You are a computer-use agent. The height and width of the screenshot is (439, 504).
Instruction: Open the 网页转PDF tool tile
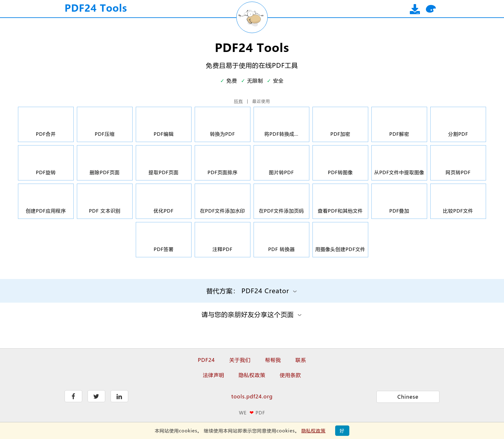458,163
